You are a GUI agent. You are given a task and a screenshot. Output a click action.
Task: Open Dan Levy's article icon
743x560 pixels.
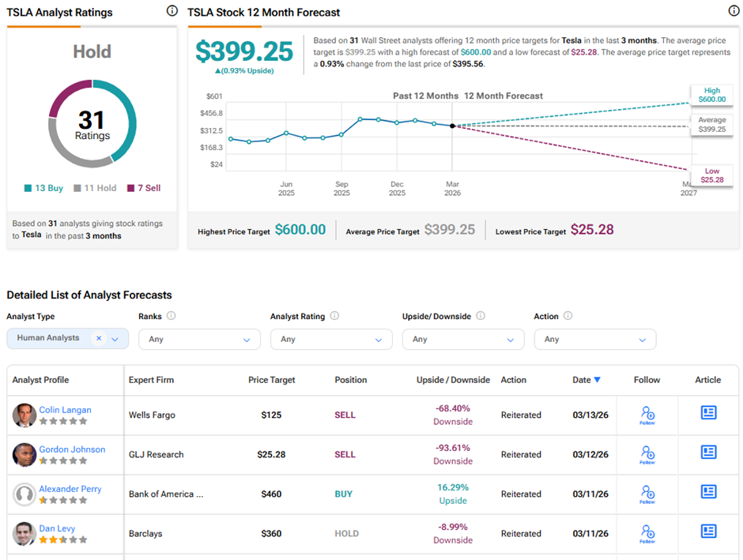[708, 532]
